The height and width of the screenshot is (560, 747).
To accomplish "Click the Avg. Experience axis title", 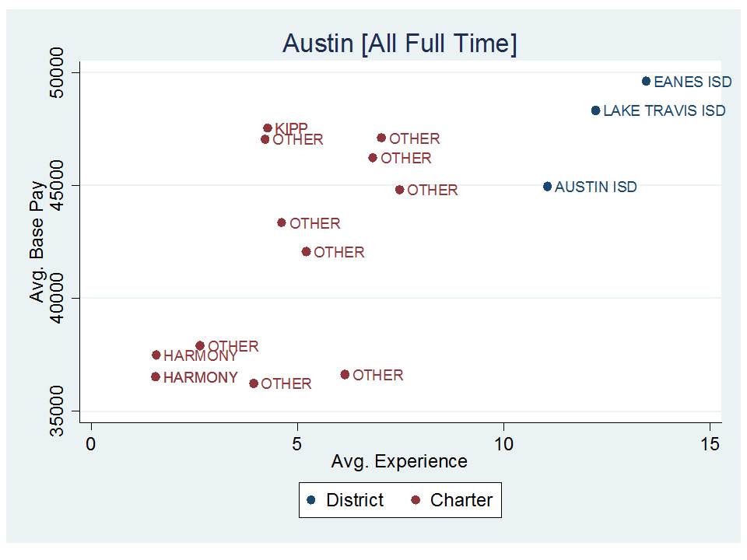I will pyautogui.click(x=399, y=462).
